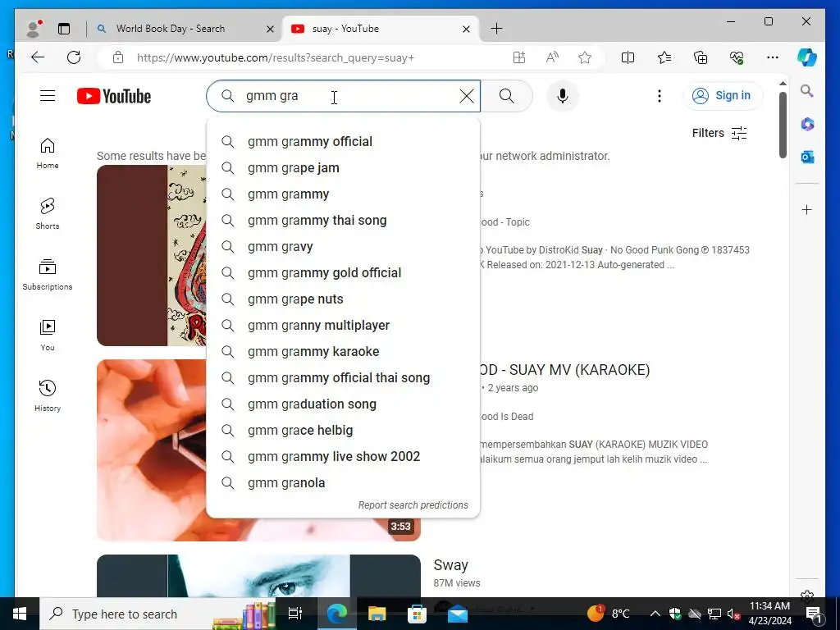Enable Edge split screen
Viewport: 840px width, 630px height.
pyautogui.click(x=628, y=57)
